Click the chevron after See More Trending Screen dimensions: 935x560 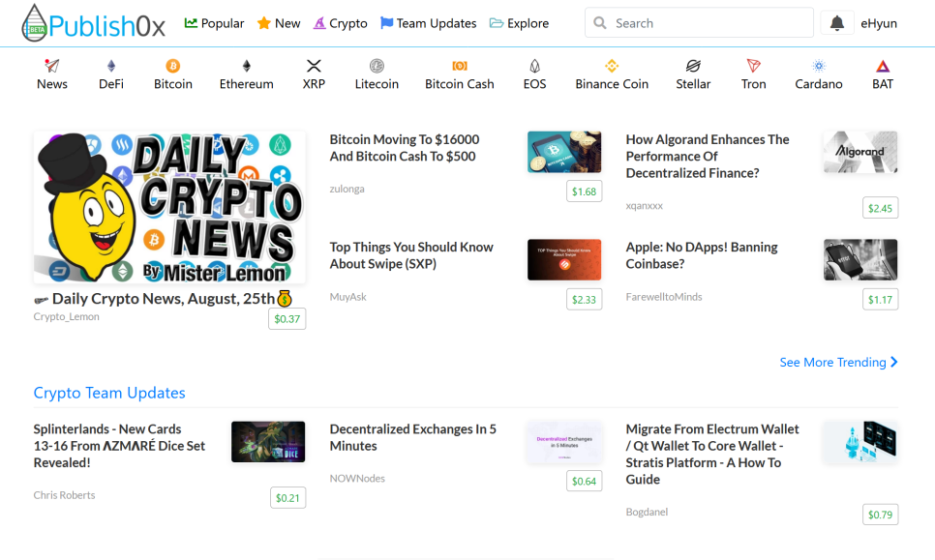pyautogui.click(x=893, y=362)
